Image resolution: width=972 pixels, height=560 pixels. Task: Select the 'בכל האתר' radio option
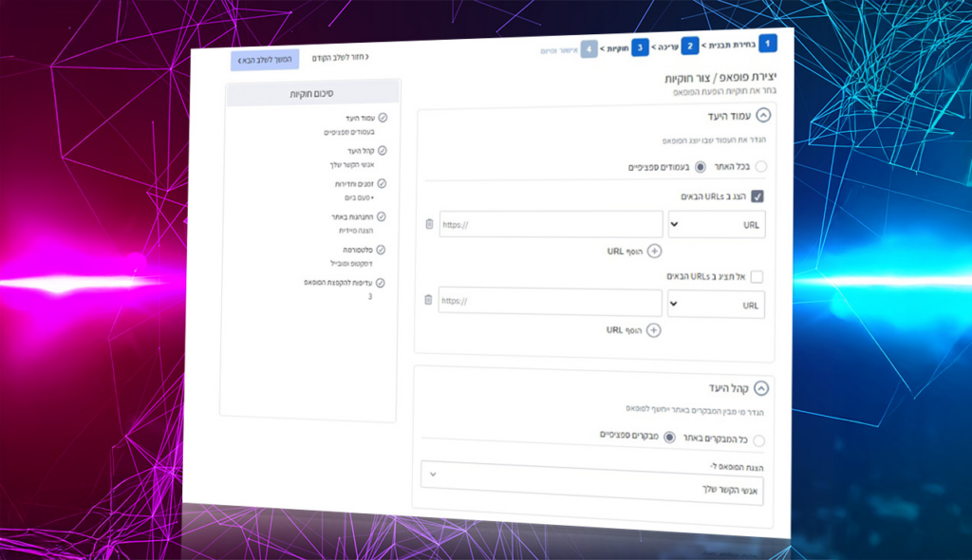[x=759, y=167]
